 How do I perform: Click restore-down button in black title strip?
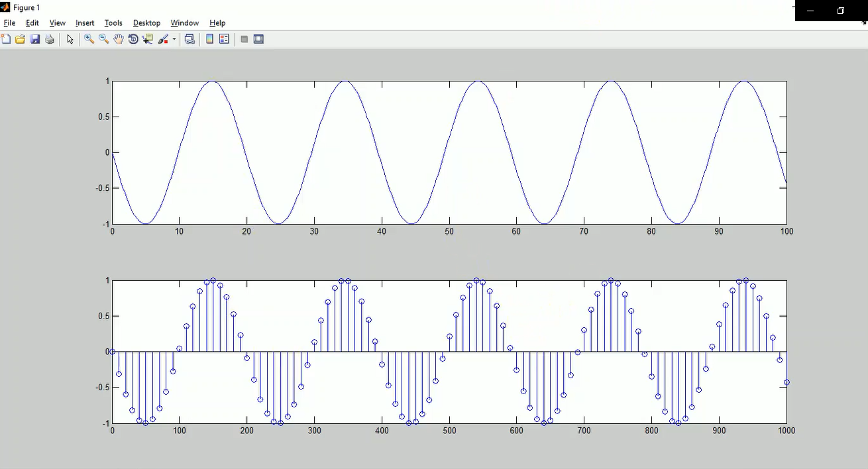click(841, 11)
